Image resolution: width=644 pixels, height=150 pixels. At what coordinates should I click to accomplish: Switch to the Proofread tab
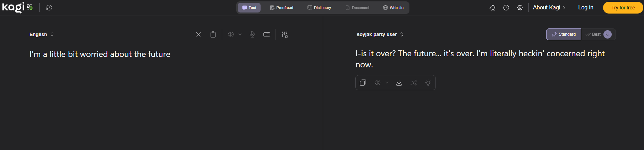tap(282, 8)
